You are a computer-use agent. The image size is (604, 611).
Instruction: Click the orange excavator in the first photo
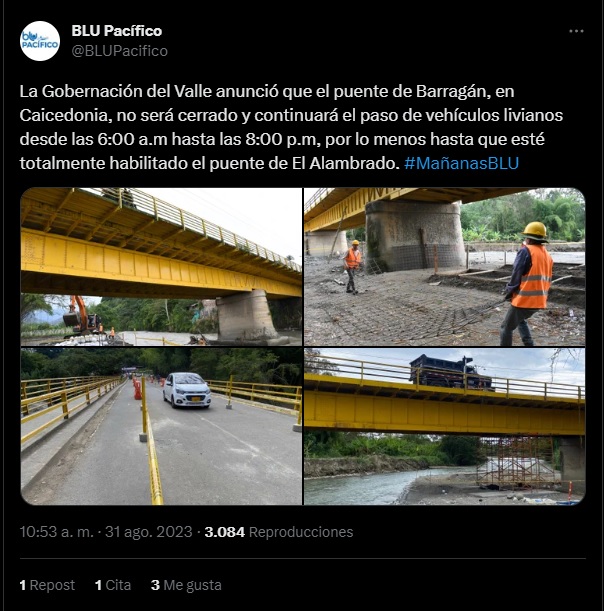pyautogui.click(x=82, y=314)
